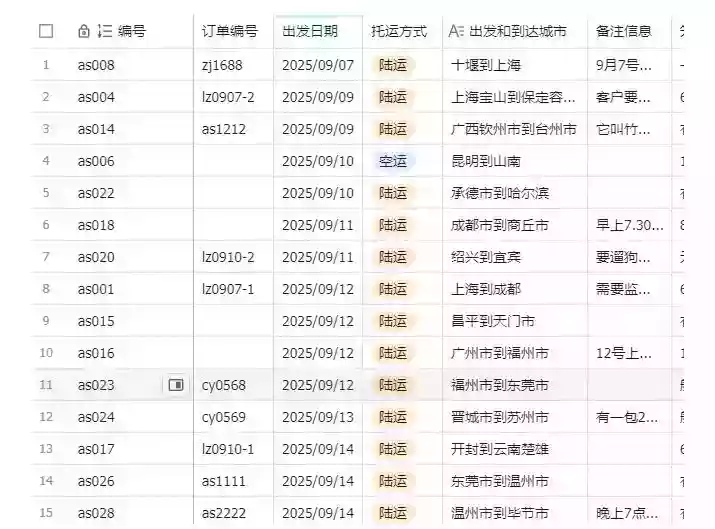Image resolution: width=715 pixels, height=529 pixels.
Task: Click the text-type icon before 出发和到达城市
Action: point(456,31)
